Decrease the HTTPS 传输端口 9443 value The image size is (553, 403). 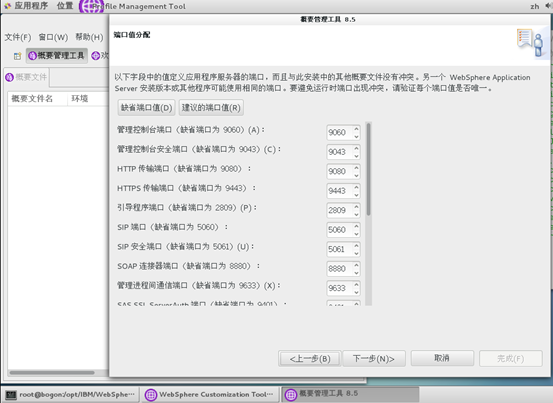click(356, 195)
